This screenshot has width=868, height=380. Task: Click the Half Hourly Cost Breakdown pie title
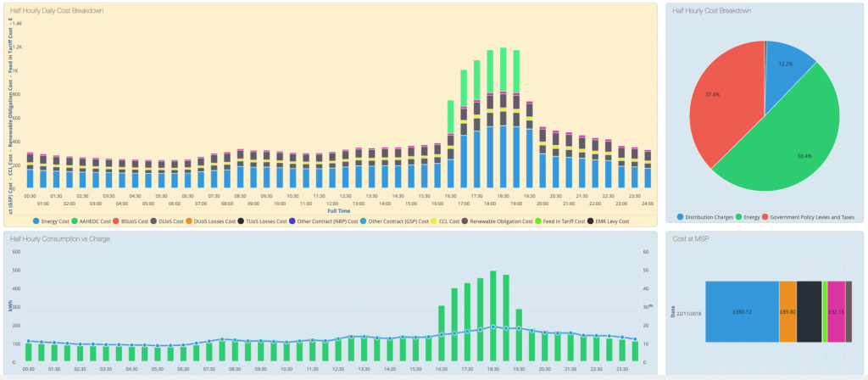(x=711, y=10)
